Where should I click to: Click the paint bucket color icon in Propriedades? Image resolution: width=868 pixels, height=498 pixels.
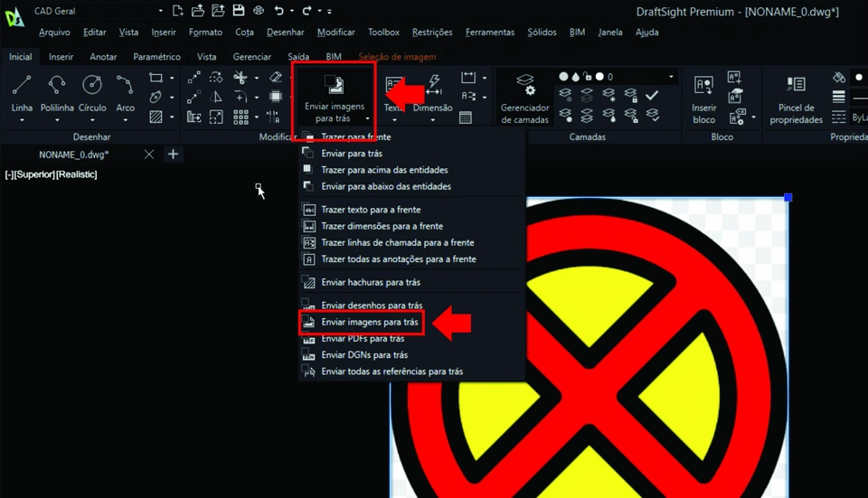(x=839, y=78)
